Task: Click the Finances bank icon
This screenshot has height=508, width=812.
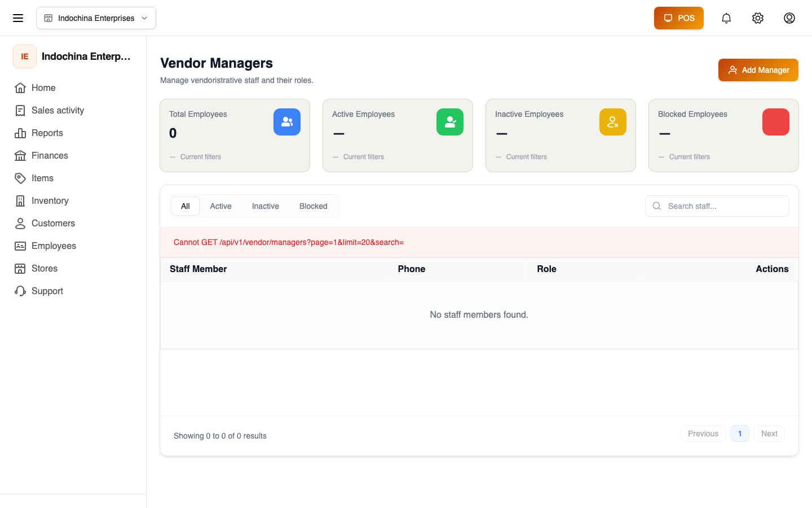Action: click(x=20, y=156)
